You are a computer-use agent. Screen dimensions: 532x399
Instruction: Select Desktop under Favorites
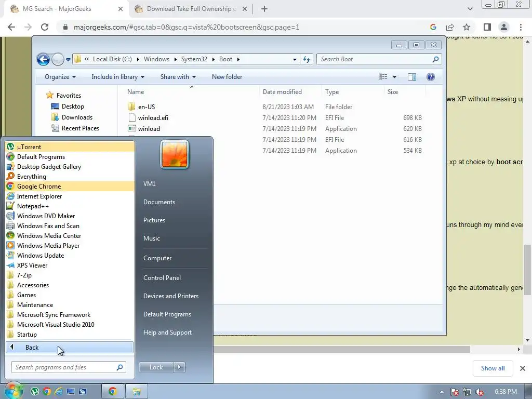pos(68,107)
